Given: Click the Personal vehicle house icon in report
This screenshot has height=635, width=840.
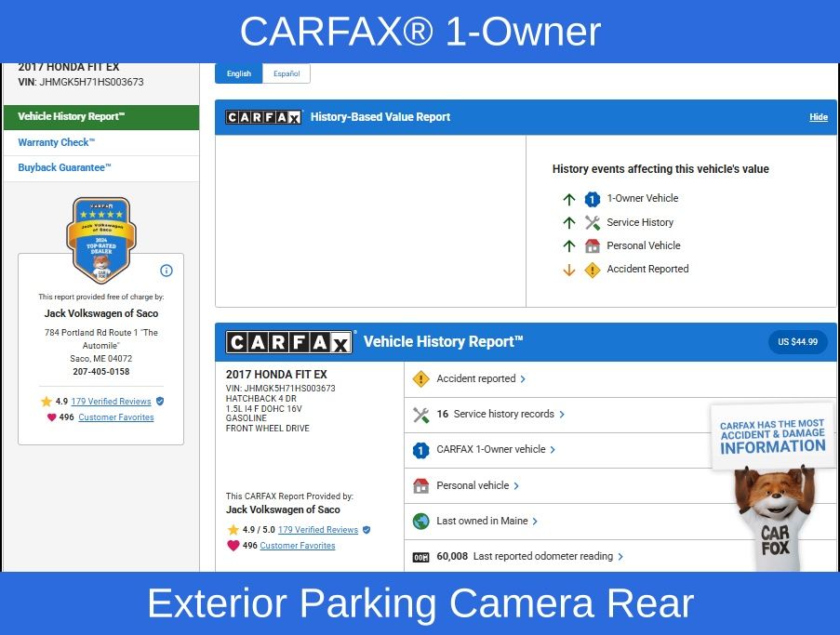Looking at the screenshot, I should point(420,485).
